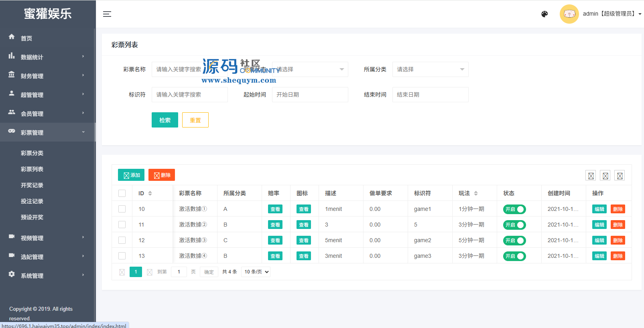Check the checkbox for row ID 12
Screen dimensions: 644x328
[122, 240]
